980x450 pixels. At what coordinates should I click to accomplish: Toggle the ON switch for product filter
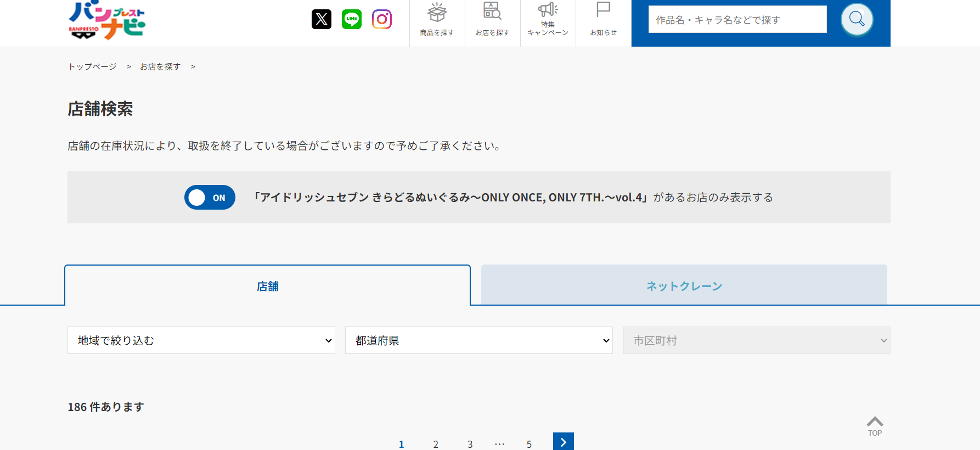point(210,198)
